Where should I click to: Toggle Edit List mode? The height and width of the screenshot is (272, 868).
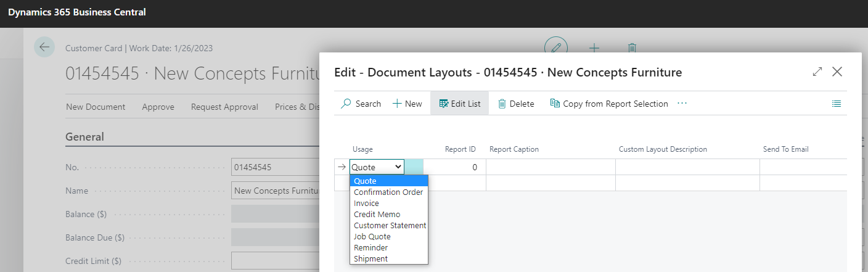(460, 104)
